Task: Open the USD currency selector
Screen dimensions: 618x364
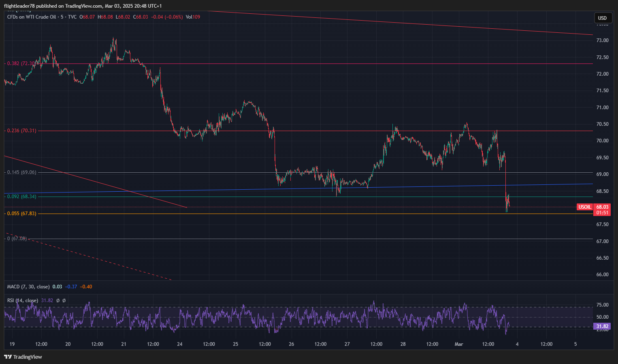Action: (602, 18)
